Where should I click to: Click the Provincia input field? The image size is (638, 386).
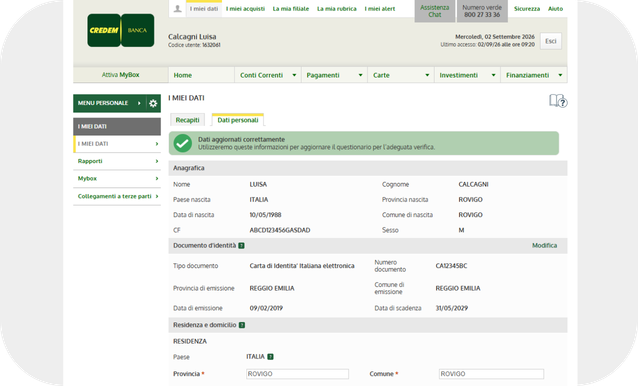[297, 374]
